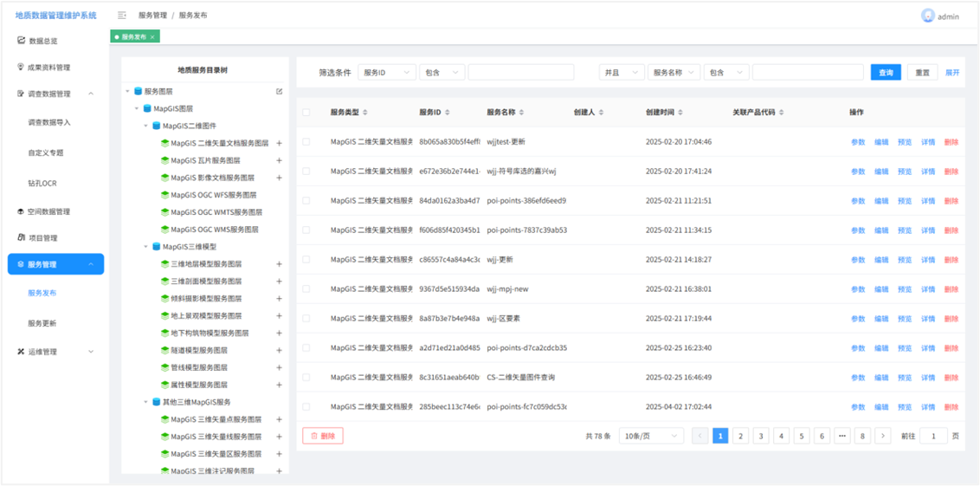Click plus icon beside 地下构筑物模型服务图层
This screenshot has height=486, width=980.
click(280, 333)
